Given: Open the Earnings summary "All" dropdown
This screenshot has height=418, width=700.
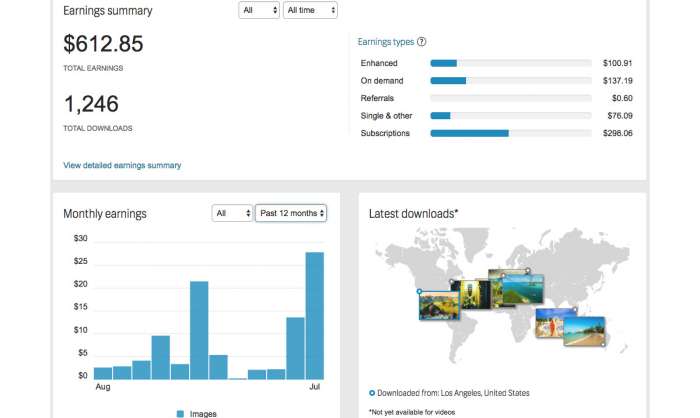Looking at the screenshot, I should (259, 10).
